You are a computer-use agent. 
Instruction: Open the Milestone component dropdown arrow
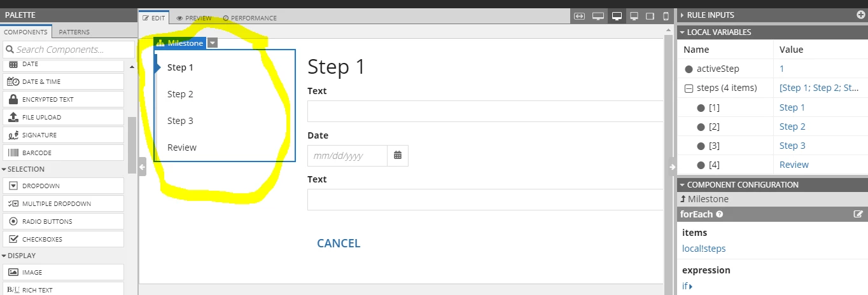point(213,43)
